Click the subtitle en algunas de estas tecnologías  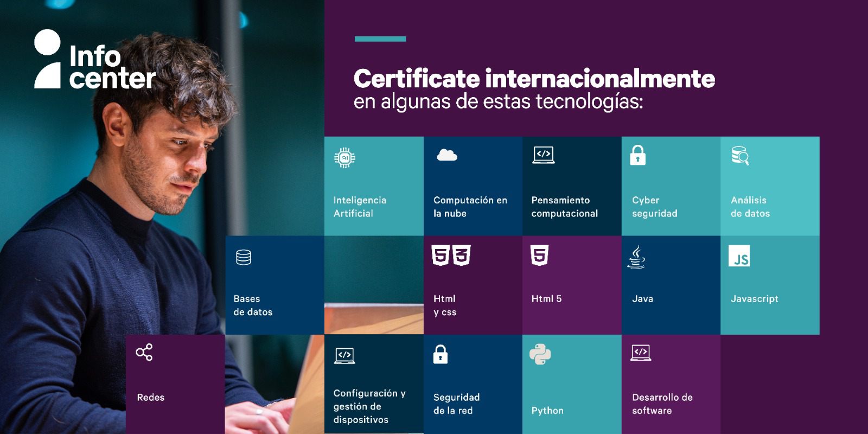(x=498, y=102)
